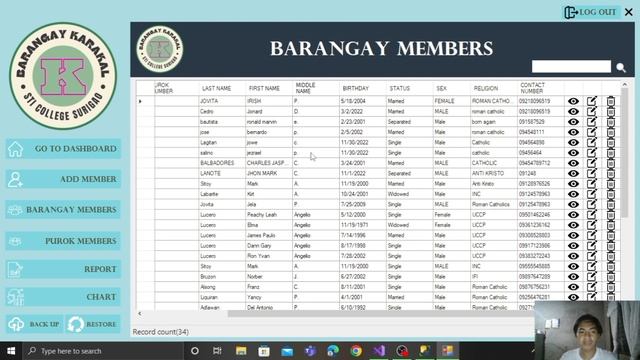
Task: Open the CHART section
Action: [63, 297]
